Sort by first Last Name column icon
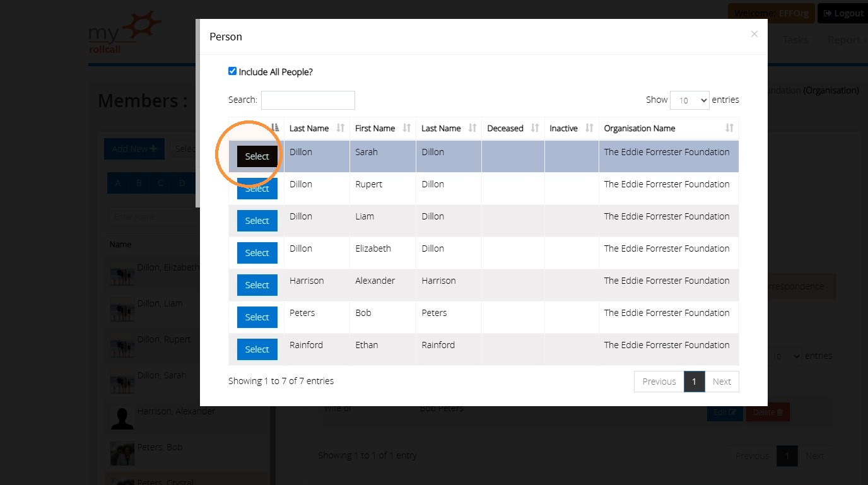 (341, 128)
